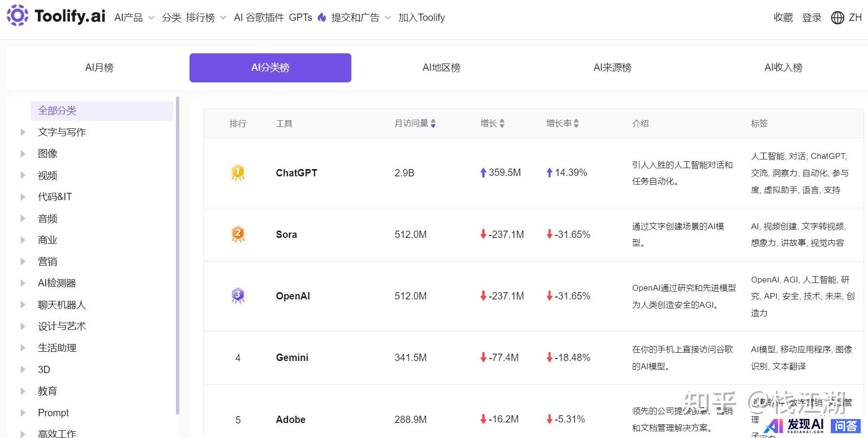
Task: Click the 标签 column header
Action: 759,124
